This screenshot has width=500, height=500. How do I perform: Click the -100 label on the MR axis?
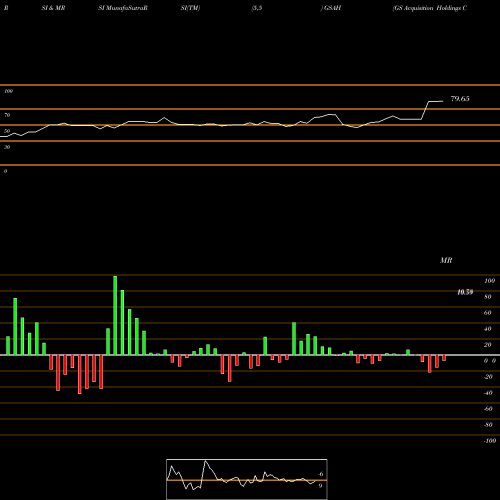pos(489,441)
